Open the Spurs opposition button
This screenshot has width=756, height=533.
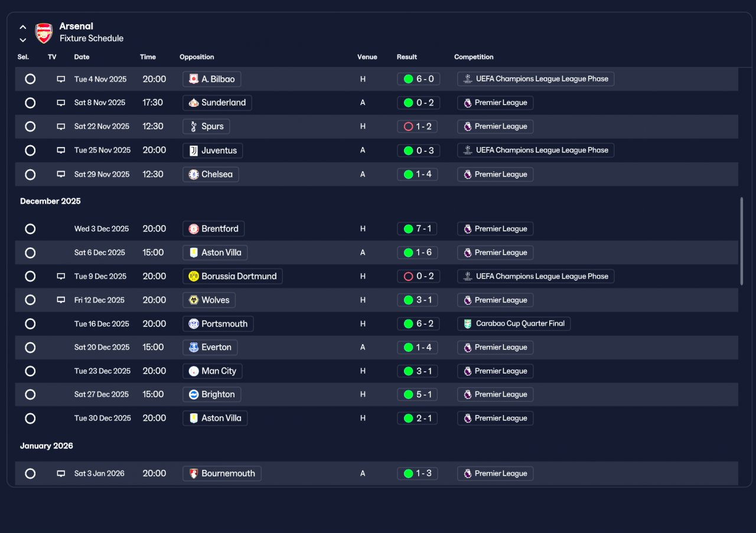pos(206,126)
